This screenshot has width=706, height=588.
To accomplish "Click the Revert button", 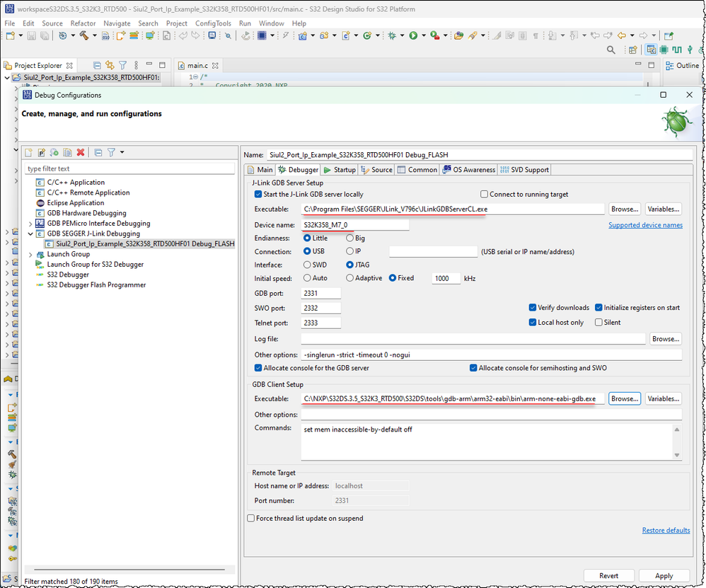I will pyautogui.click(x=609, y=576).
